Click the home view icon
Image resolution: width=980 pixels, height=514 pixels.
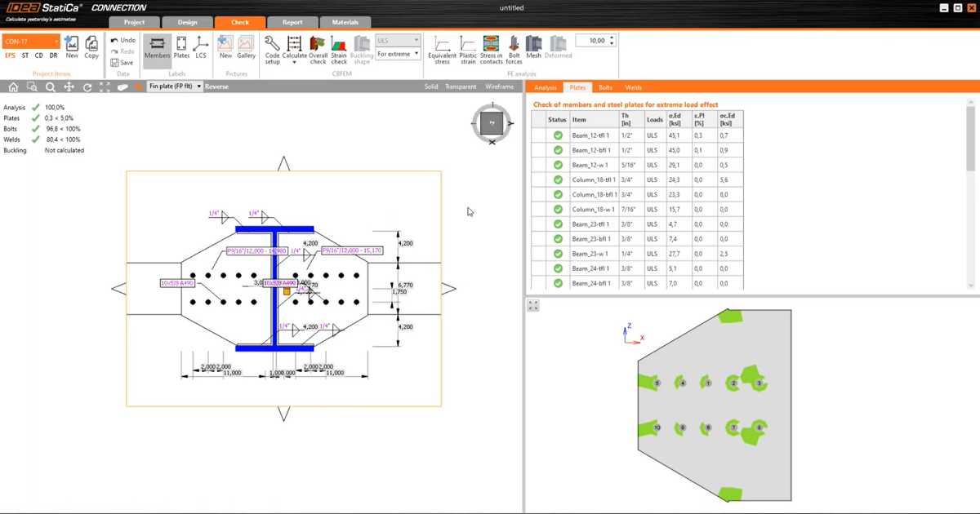[x=13, y=86]
